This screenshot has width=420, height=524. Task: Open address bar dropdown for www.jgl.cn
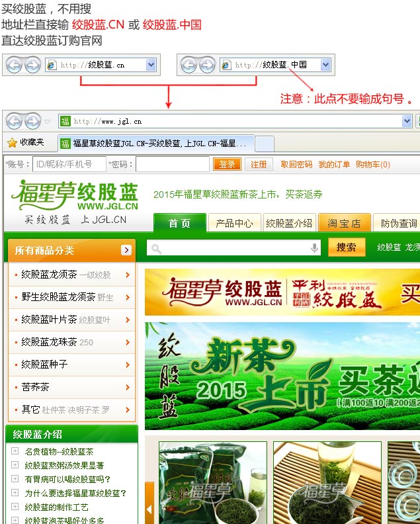[407, 121]
